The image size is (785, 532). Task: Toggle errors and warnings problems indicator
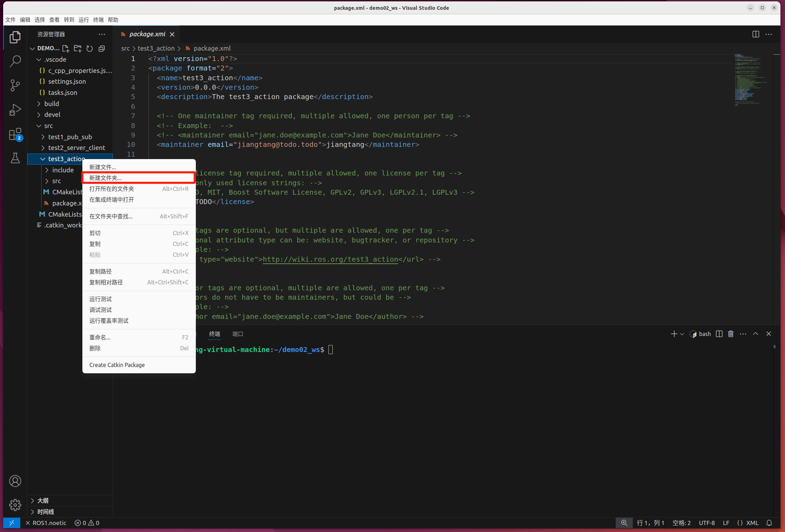click(x=87, y=523)
